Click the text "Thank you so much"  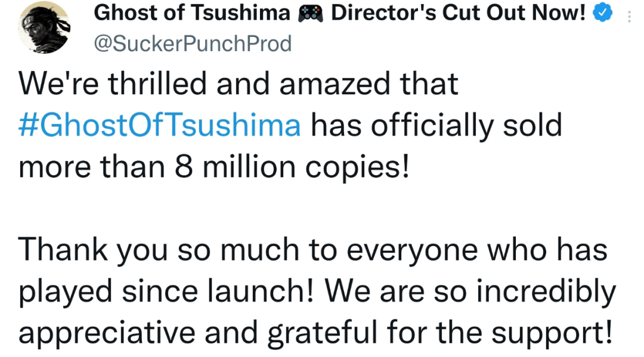point(159,251)
